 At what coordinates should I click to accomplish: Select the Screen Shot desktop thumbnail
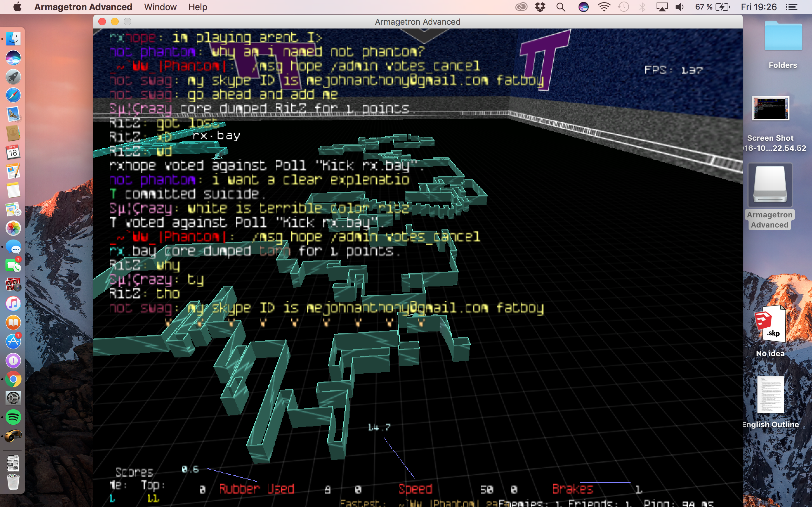[x=770, y=108]
